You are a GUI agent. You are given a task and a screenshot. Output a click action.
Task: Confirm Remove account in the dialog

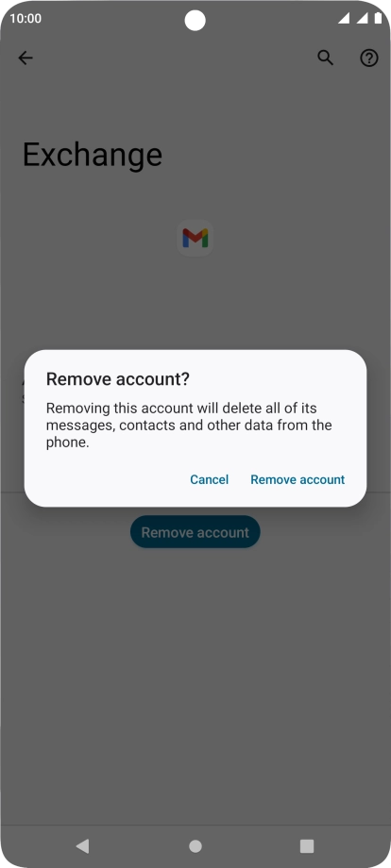click(x=297, y=479)
